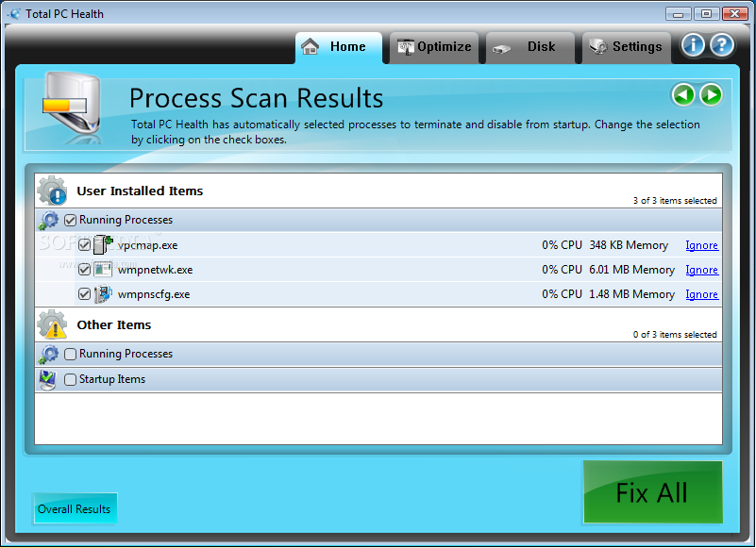The height and width of the screenshot is (548, 756).
Task: Ignore the wmpnetwk.exe process
Action: (x=701, y=270)
